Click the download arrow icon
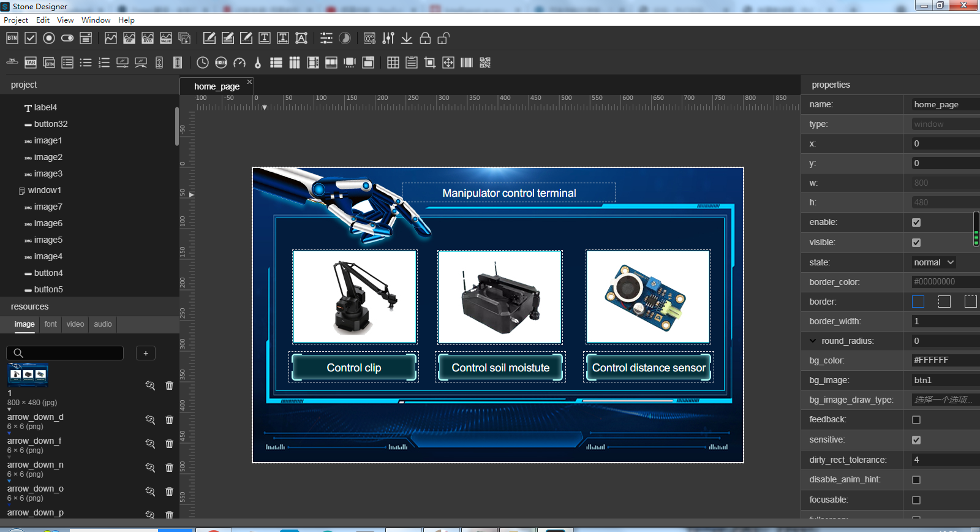This screenshot has width=980, height=532. click(x=407, y=38)
